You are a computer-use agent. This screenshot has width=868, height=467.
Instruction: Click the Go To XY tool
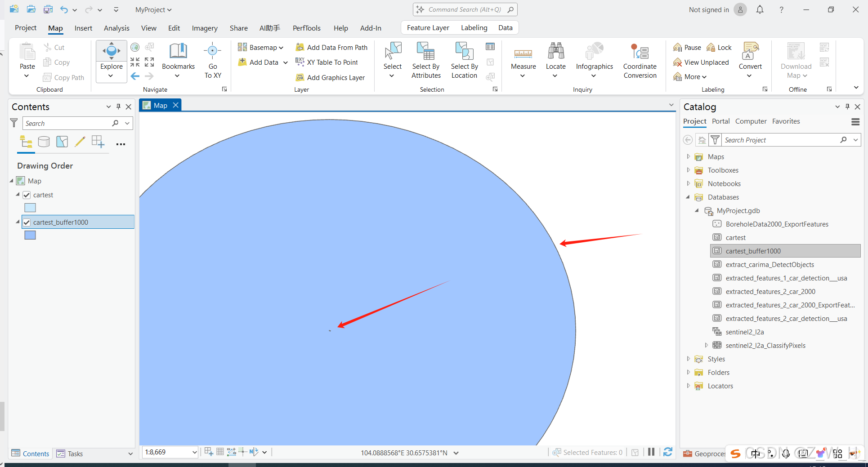(213, 61)
